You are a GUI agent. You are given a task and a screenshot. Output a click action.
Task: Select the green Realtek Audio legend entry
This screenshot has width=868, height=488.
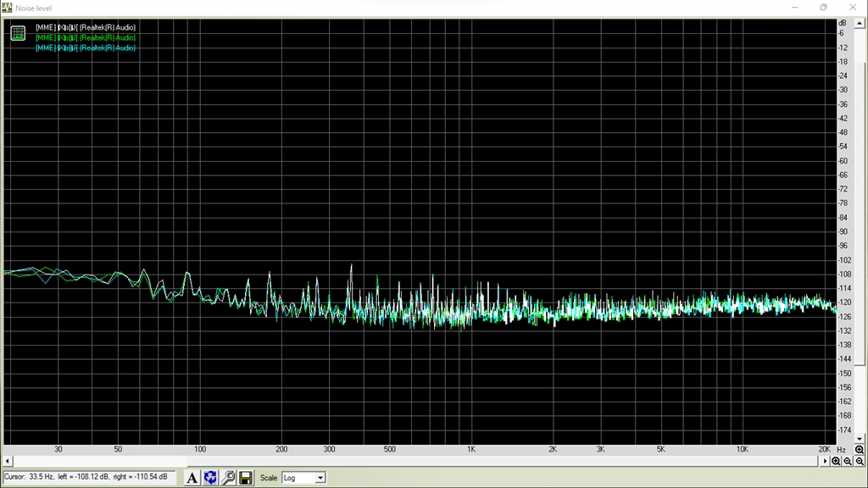click(86, 37)
